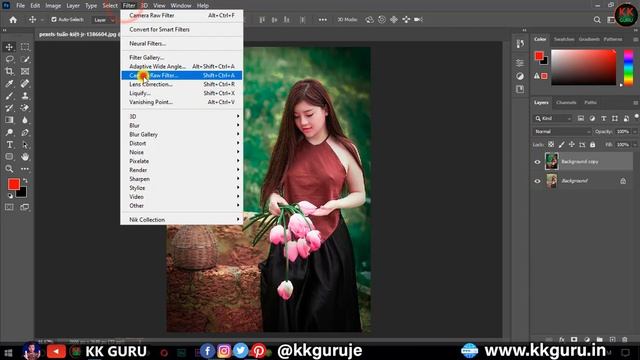Hide the Background copy layer

[x=537, y=162]
